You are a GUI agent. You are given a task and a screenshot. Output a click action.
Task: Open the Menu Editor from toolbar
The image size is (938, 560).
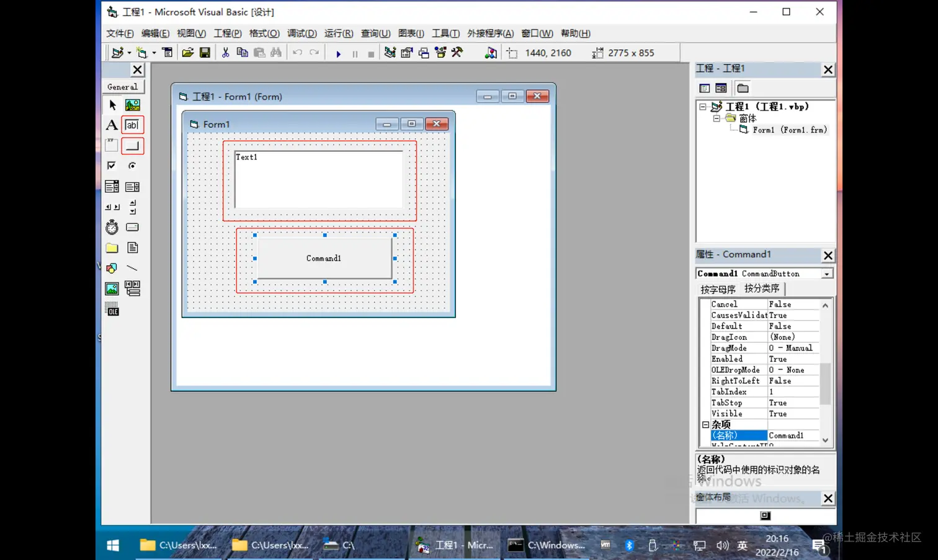tap(167, 53)
